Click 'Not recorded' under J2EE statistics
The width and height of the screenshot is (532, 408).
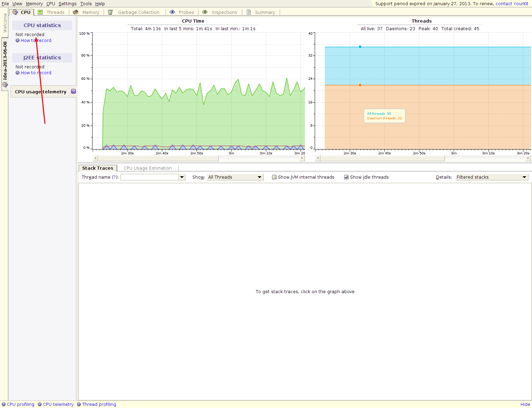click(x=30, y=67)
